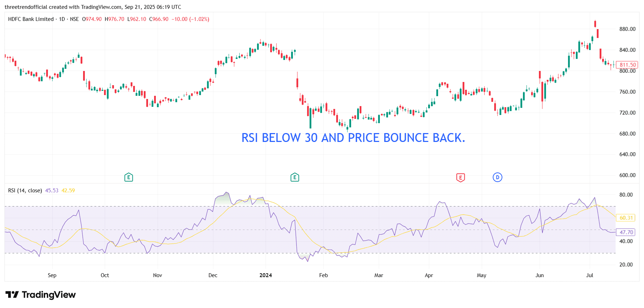Click the Mar label on the time axis

(x=379, y=275)
